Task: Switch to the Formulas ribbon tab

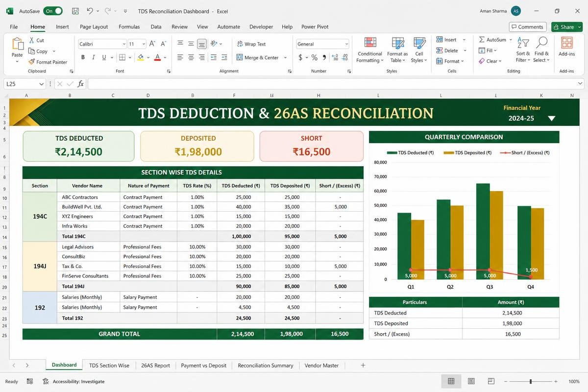Action: coord(129,27)
